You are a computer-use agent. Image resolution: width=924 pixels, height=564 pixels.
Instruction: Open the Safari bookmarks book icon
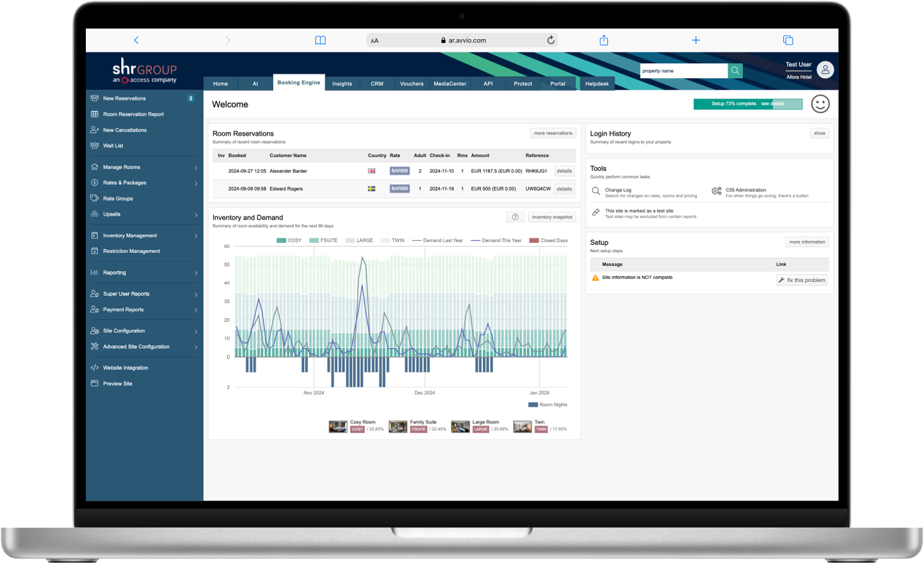321,40
